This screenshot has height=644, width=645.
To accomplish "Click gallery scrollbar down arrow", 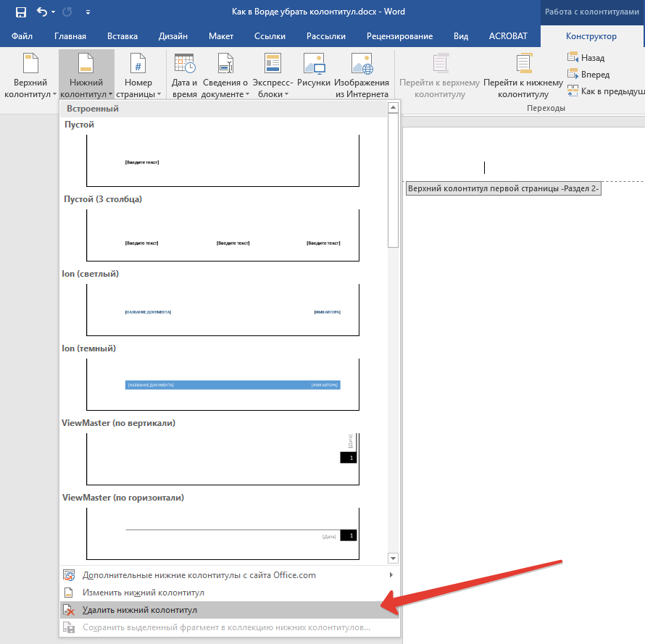I will coord(394,558).
